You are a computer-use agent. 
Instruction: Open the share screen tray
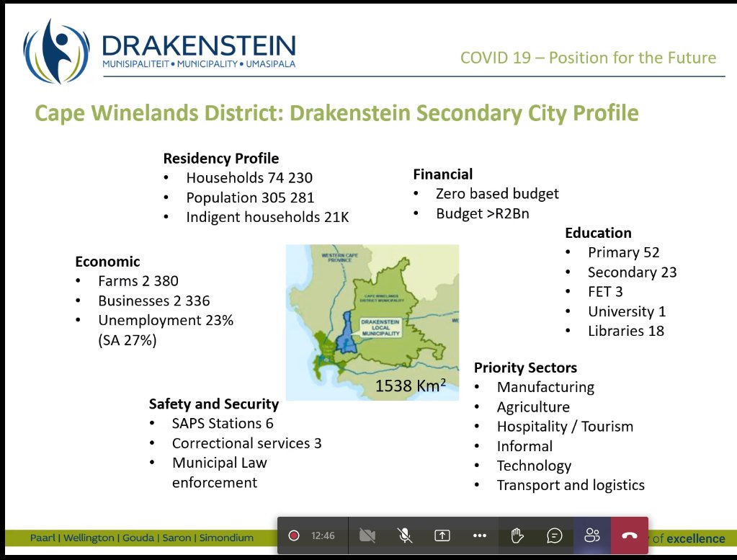442,535
